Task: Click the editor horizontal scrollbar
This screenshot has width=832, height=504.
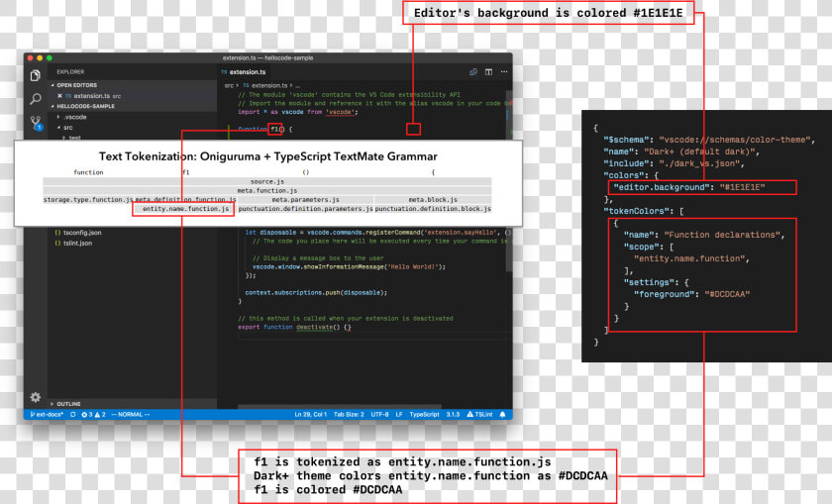Action: [340, 407]
